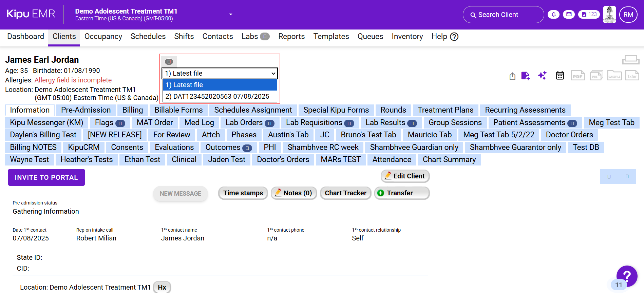Click the Txfer document icon

[632, 76]
